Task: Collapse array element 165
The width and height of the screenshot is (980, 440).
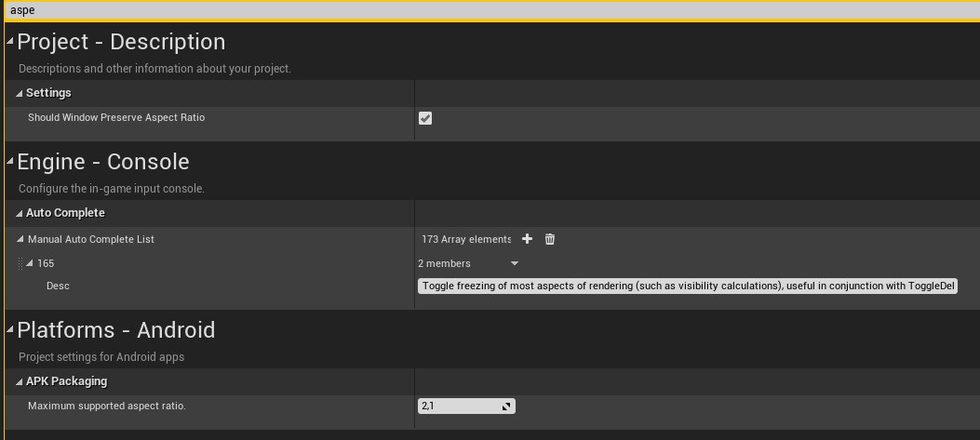Action: [x=30, y=263]
